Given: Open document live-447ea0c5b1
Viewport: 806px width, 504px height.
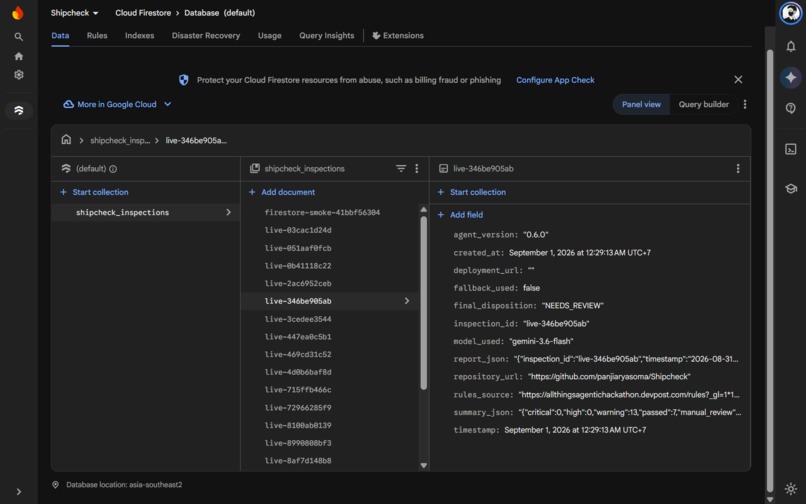Looking at the screenshot, I should coord(298,336).
